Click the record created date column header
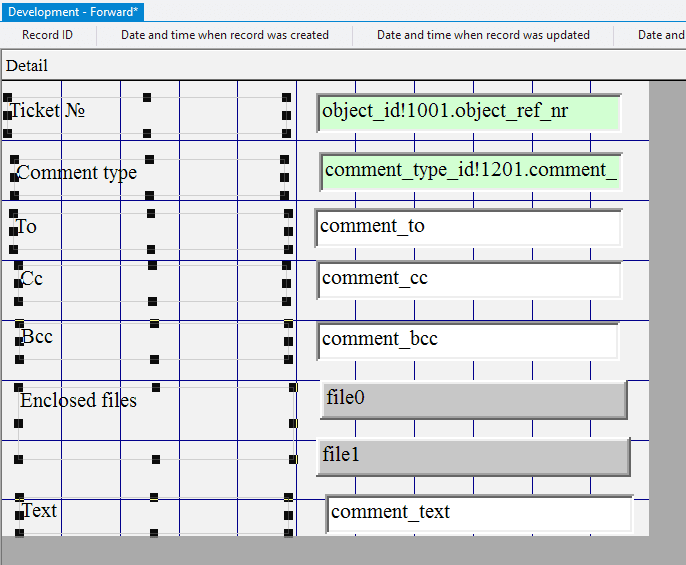The image size is (686, 565). click(x=225, y=35)
